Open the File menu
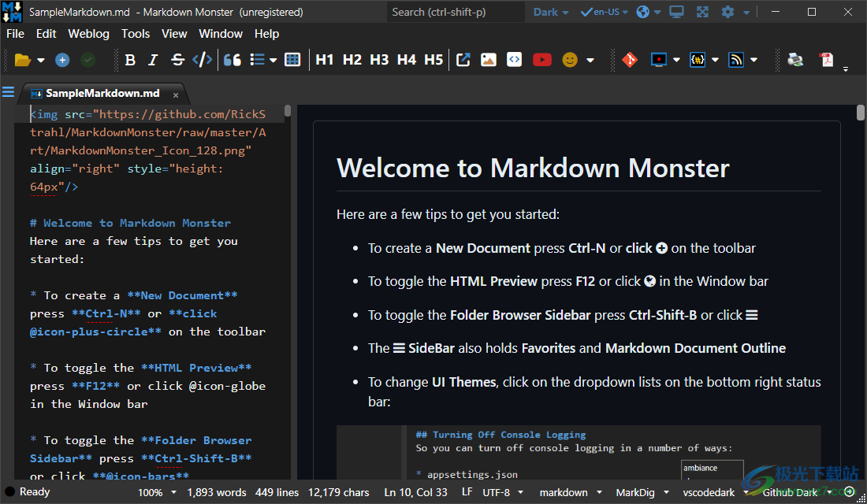The width and height of the screenshot is (867, 504). pos(16,34)
